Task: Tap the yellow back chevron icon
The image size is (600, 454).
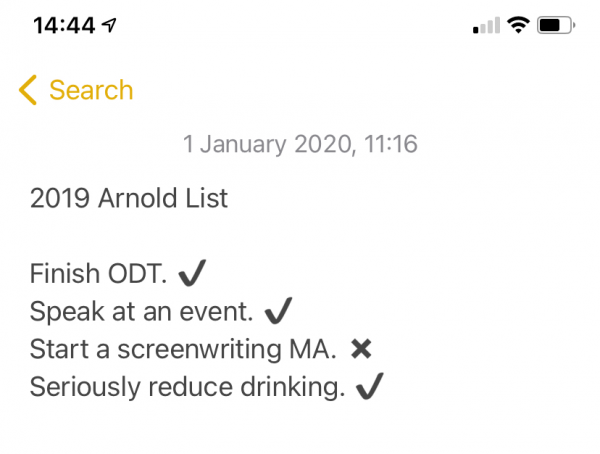Action: 28,90
